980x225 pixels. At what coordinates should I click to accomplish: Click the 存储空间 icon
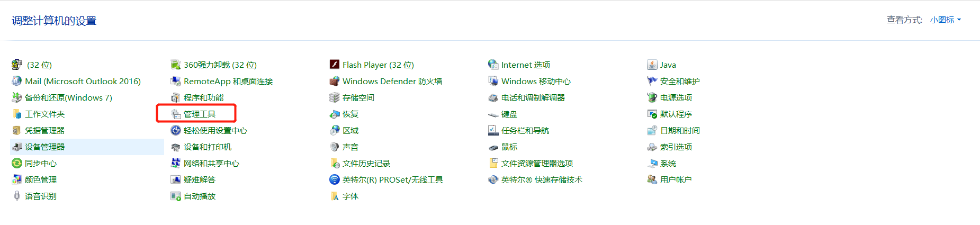coord(335,97)
